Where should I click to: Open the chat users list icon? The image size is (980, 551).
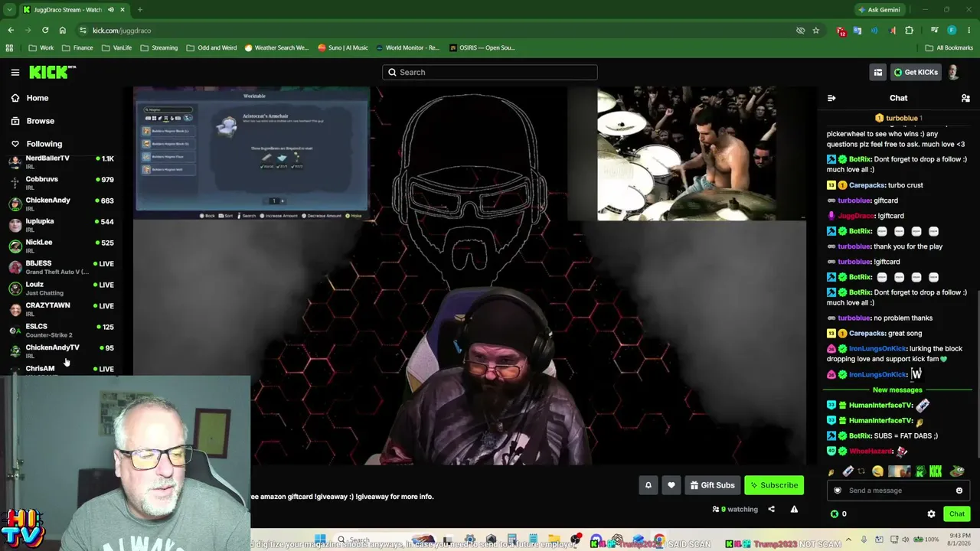tap(965, 98)
